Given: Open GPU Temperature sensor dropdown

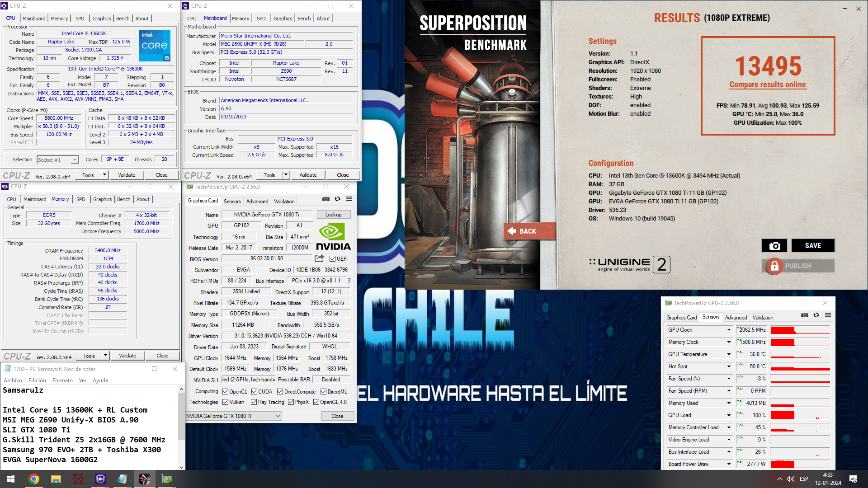Looking at the screenshot, I should coord(729,354).
